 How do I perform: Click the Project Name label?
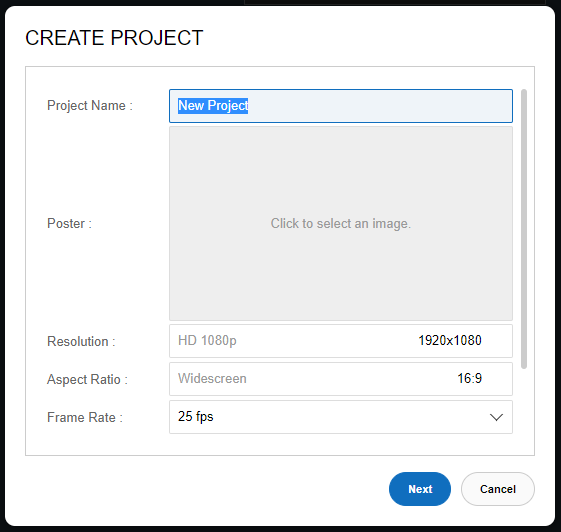pyautogui.click(x=90, y=106)
